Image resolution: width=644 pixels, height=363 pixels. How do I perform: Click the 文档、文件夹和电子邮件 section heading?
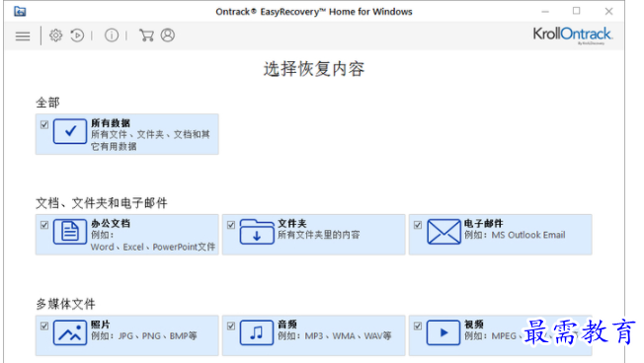coord(102,203)
